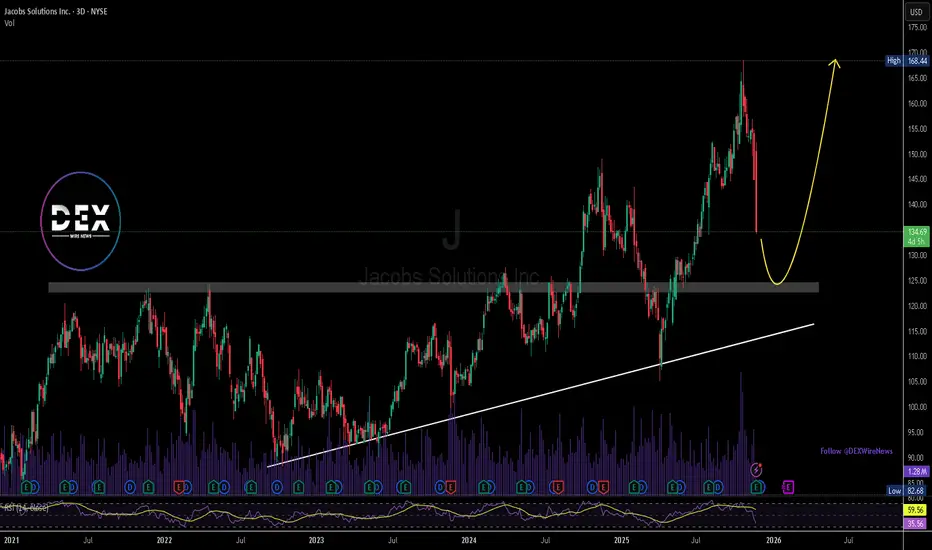Open the USD currency selector
This screenshot has height=550, width=932.
tap(916, 12)
